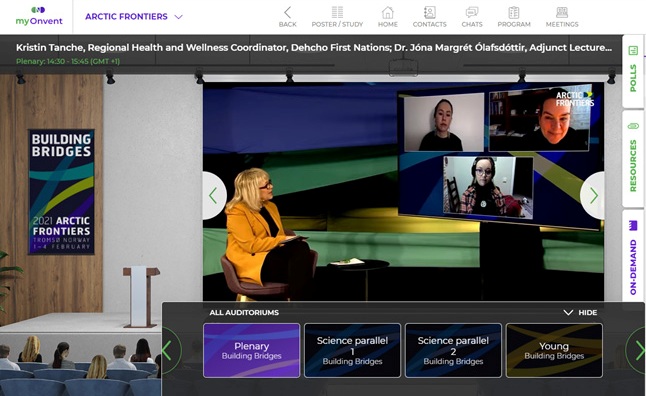Open the Polls side tab

point(633,71)
